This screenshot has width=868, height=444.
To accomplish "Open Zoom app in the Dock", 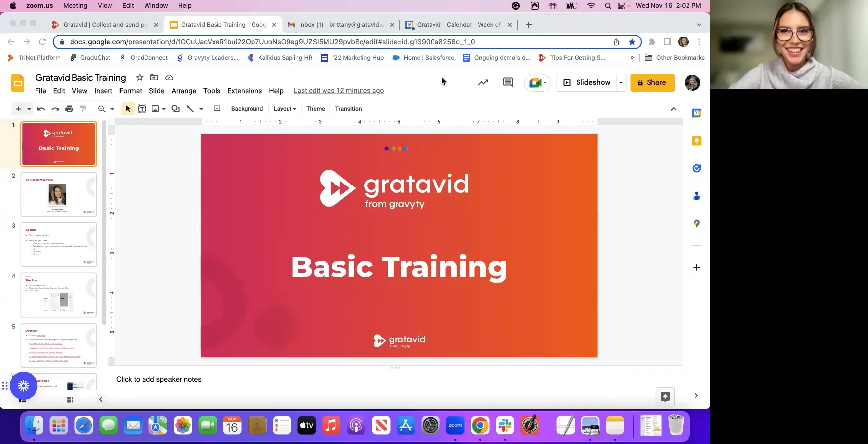I will [455, 425].
